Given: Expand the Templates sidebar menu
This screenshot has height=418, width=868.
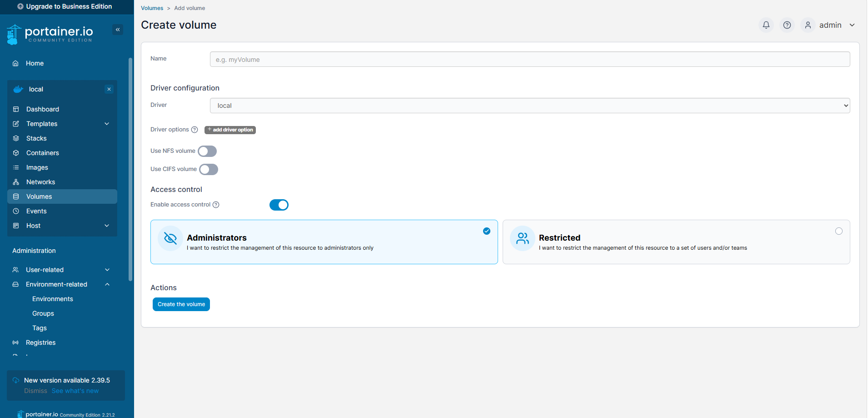Looking at the screenshot, I should pyautogui.click(x=62, y=124).
